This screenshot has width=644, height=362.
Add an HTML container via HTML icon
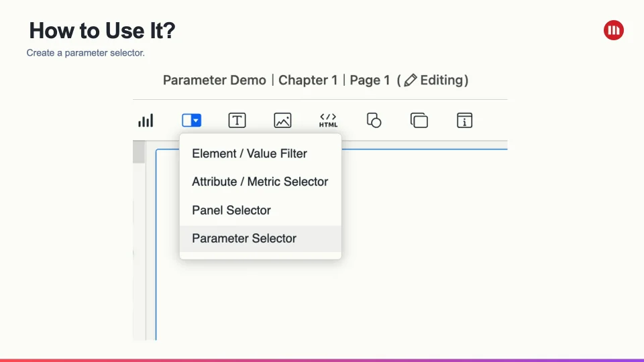click(x=328, y=121)
